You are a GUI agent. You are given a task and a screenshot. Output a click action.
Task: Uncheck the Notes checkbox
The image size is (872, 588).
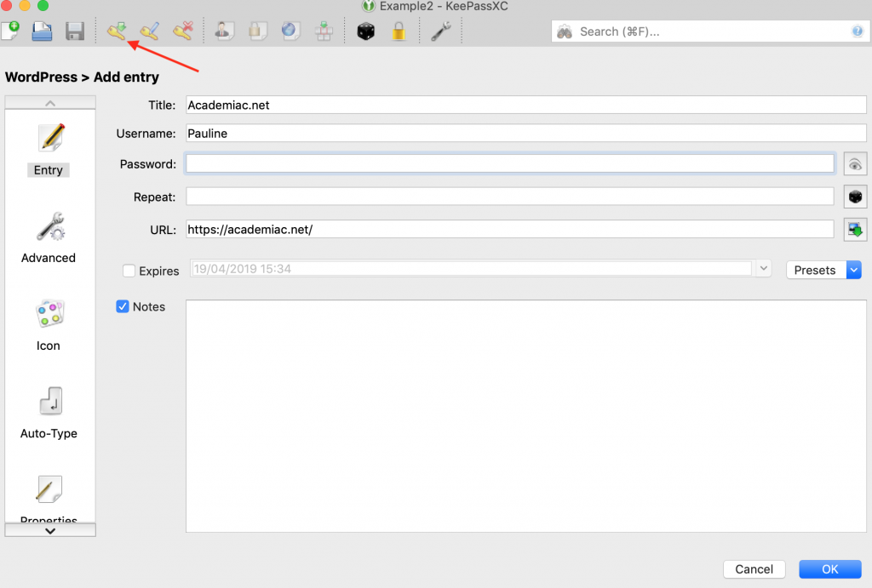click(123, 306)
